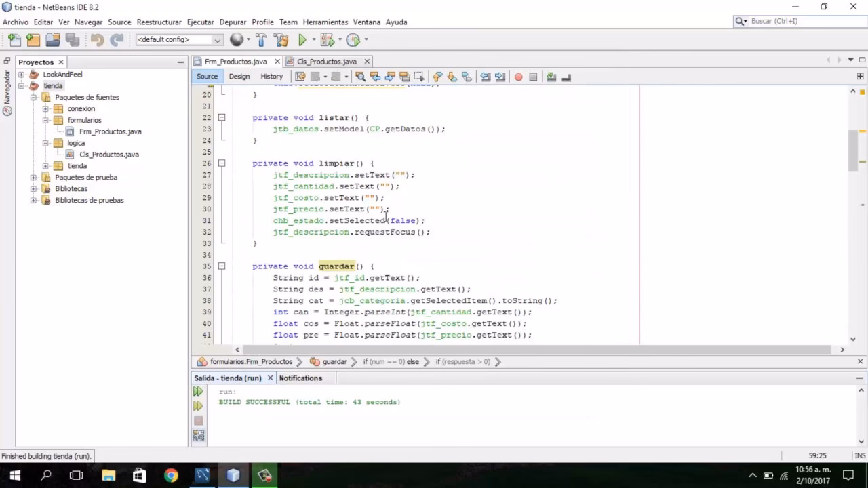Click the Build Project hammer icon
The image size is (868, 488).
coord(261,40)
